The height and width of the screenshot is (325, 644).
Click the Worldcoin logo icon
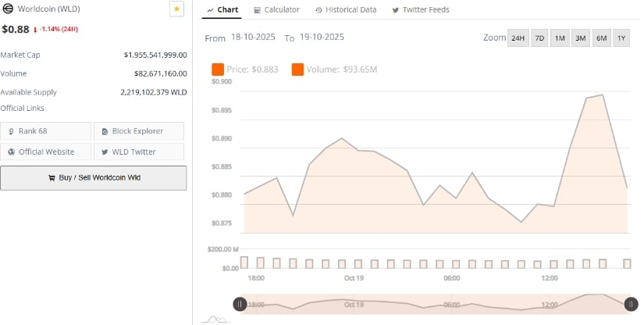(8, 9)
